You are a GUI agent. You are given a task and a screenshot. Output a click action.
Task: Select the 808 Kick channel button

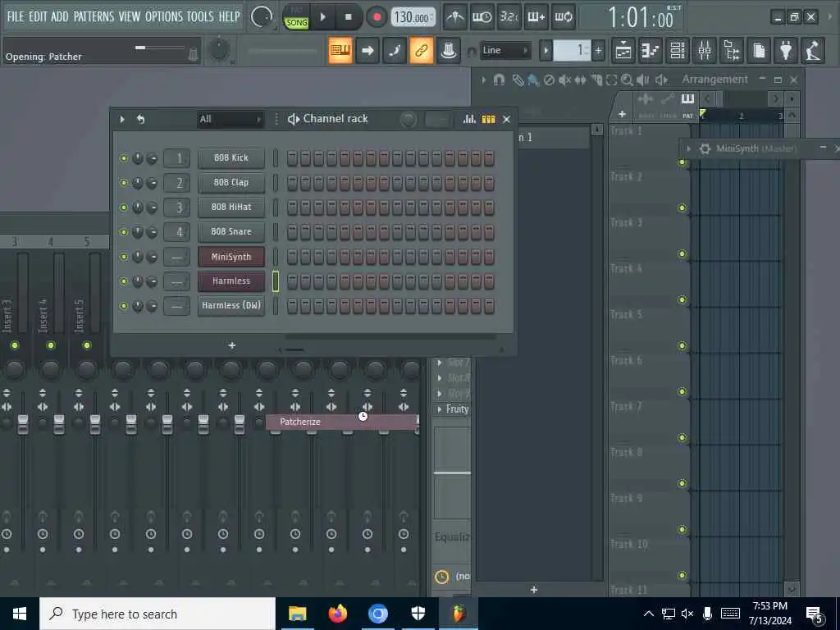pos(231,158)
